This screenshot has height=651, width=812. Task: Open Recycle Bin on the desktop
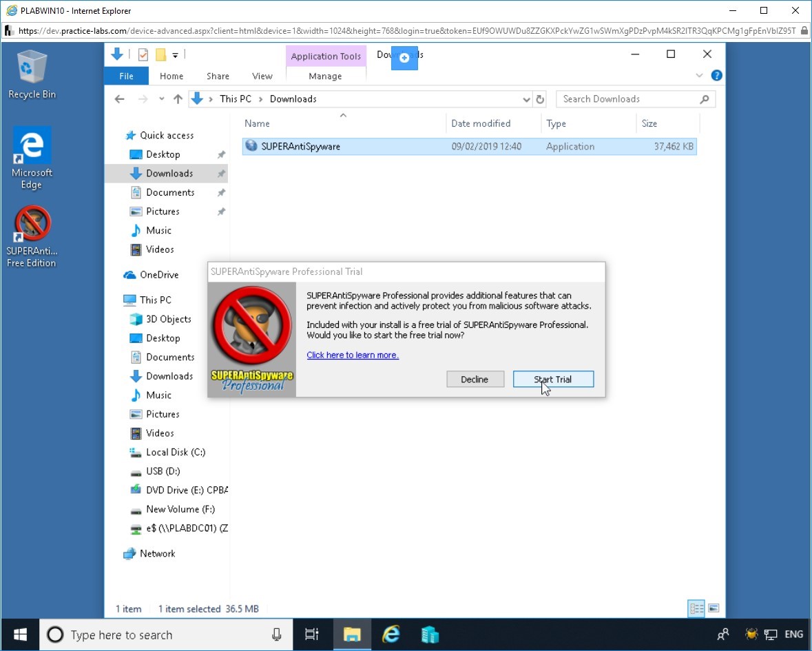coord(32,74)
